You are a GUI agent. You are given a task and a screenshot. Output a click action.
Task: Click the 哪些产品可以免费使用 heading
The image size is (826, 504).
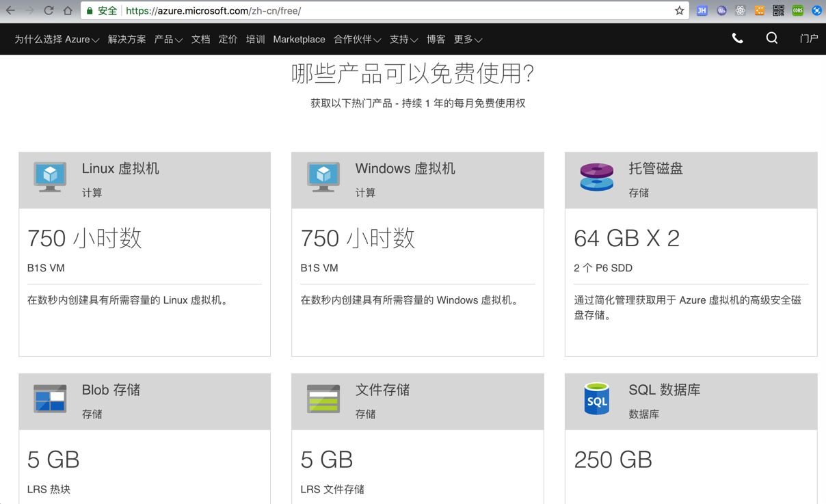click(412, 73)
